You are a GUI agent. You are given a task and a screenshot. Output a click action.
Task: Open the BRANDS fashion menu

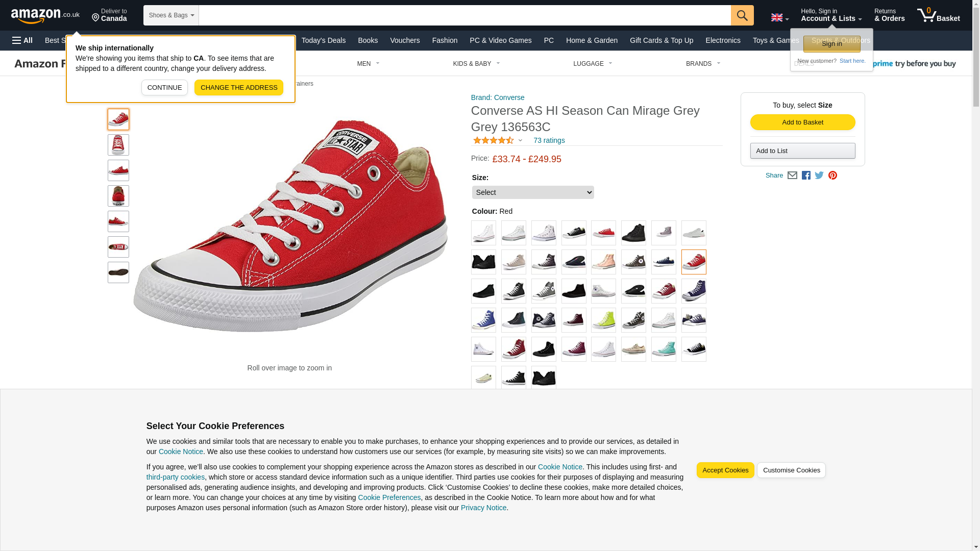click(x=703, y=64)
